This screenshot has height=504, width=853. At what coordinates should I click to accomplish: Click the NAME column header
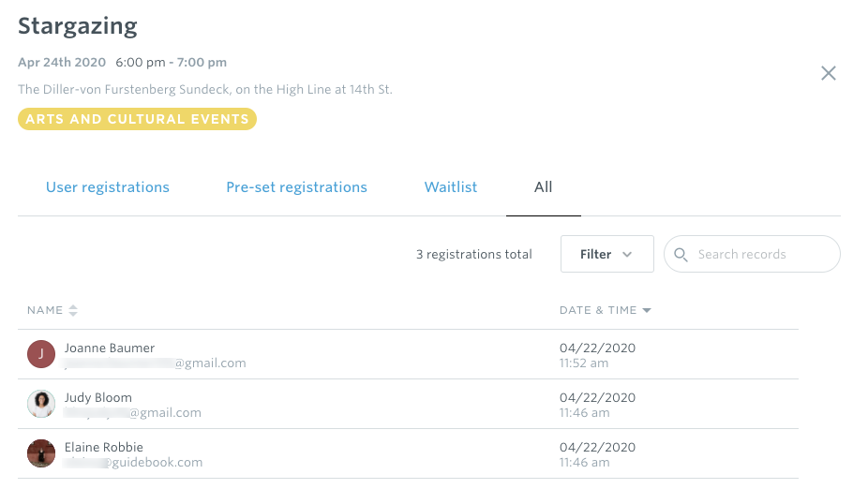point(45,310)
